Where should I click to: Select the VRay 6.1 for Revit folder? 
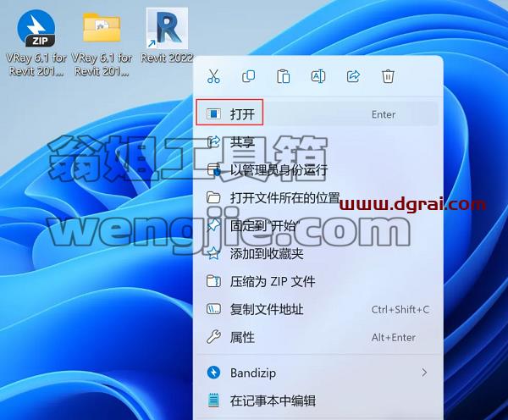[102, 44]
